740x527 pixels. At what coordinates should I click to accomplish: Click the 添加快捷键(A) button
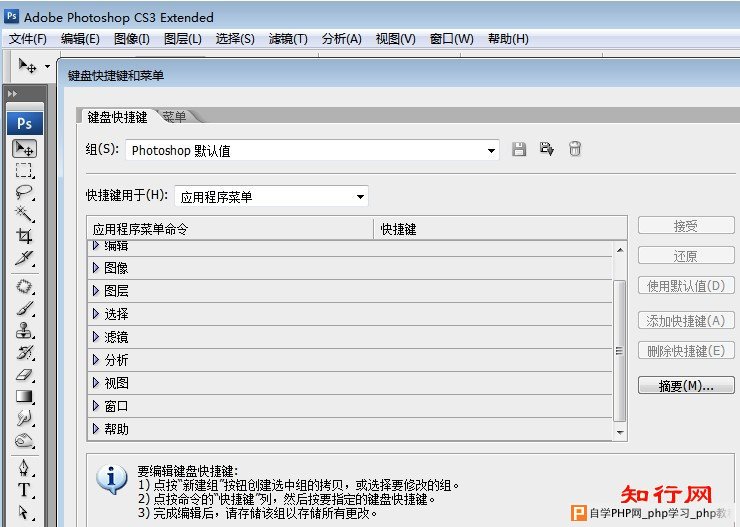(x=686, y=321)
